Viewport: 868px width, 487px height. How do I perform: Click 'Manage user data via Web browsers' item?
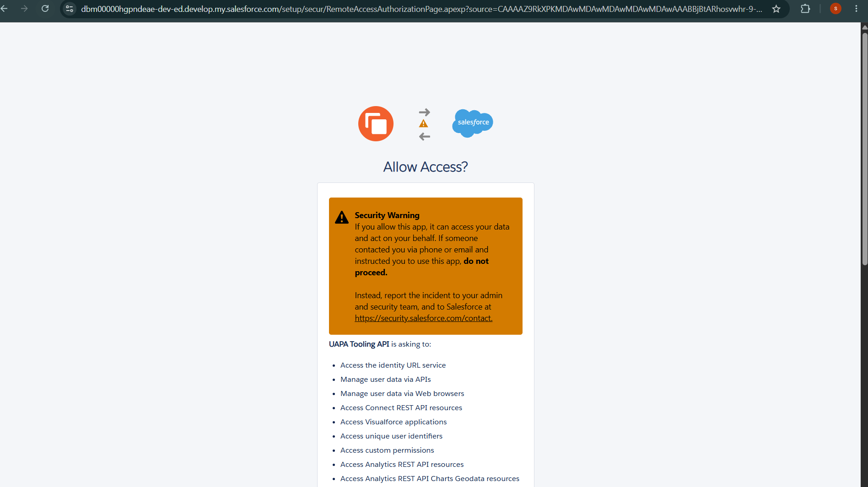pyautogui.click(x=402, y=394)
